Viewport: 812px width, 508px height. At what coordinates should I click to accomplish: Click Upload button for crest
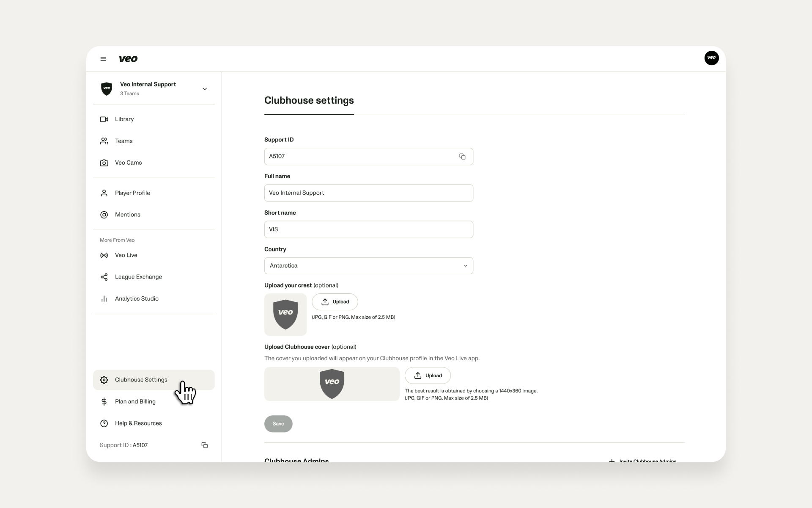pyautogui.click(x=335, y=302)
